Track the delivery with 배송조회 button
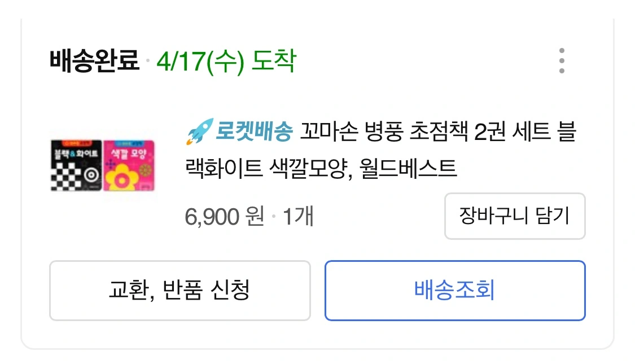The width and height of the screenshot is (635, 364). coord(454,291)
